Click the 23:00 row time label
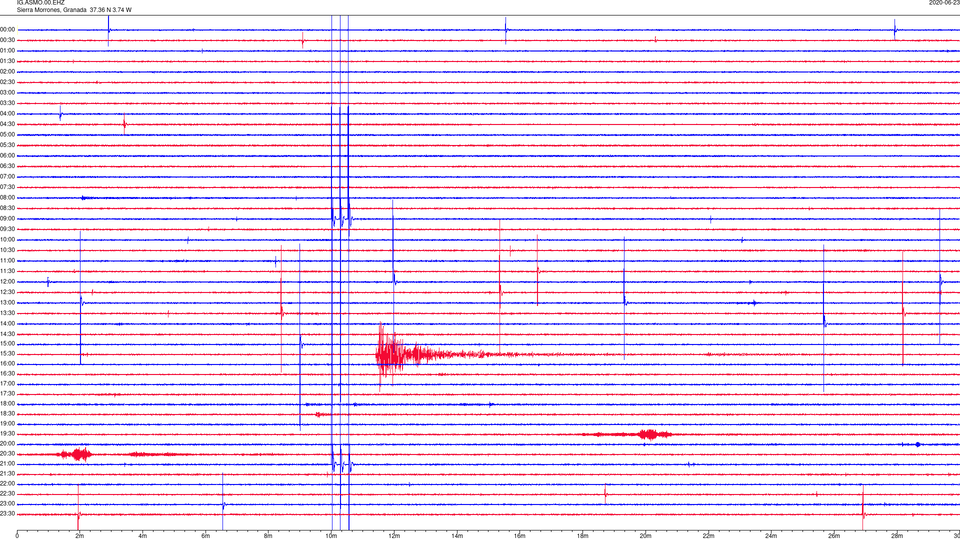The height and width of the screenshot is (540, 960). pos(7,504)
